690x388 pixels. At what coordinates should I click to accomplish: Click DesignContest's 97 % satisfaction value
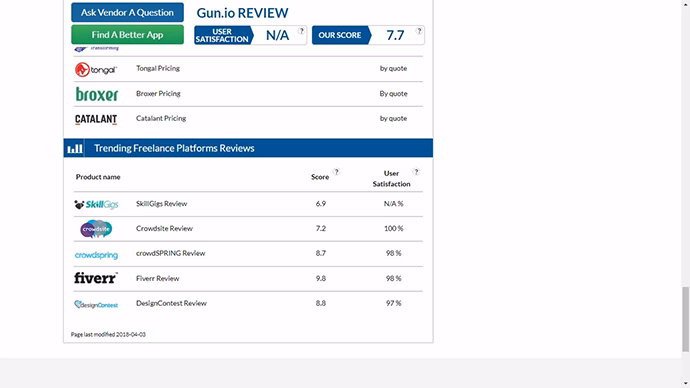[393, 303]
